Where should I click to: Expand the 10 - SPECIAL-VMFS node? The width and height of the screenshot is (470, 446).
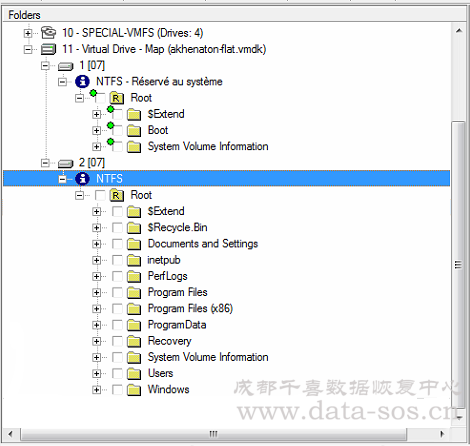tap(28, 33)
